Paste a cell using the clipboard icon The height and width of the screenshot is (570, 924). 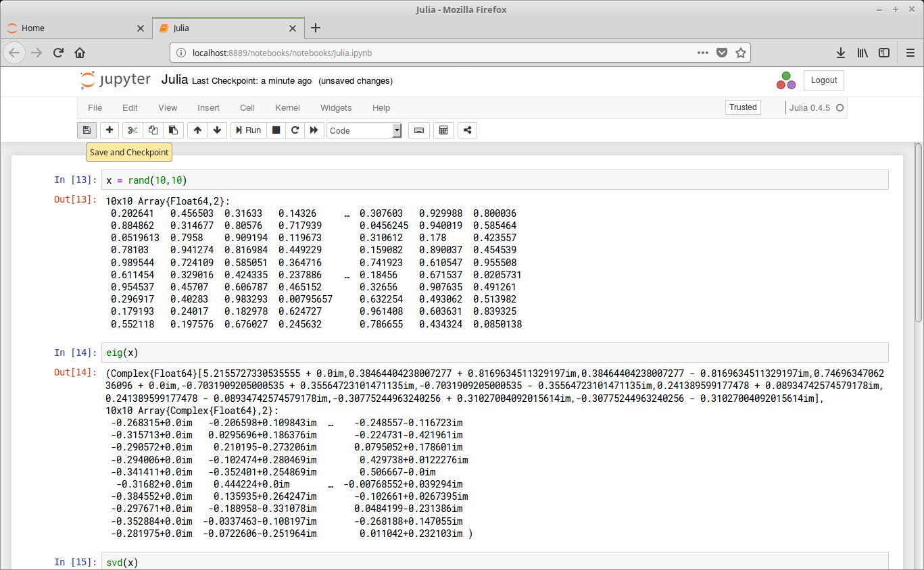click(x=173, y=130)
